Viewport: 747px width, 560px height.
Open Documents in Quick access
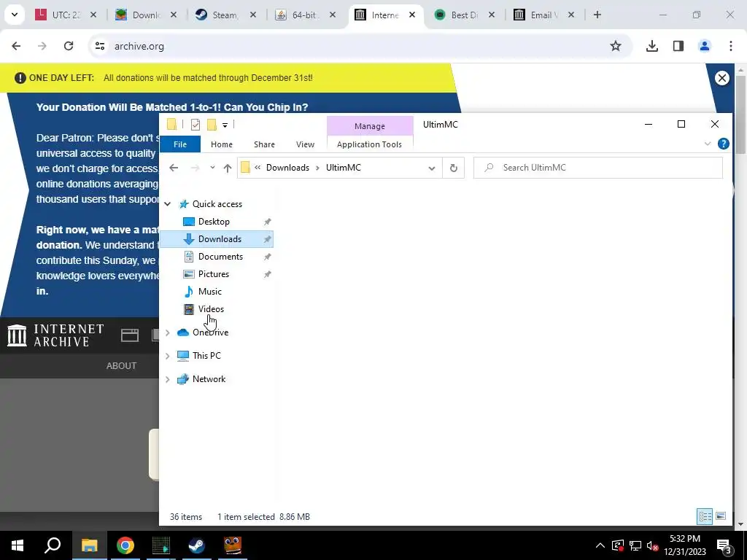(x=220, y=257)
